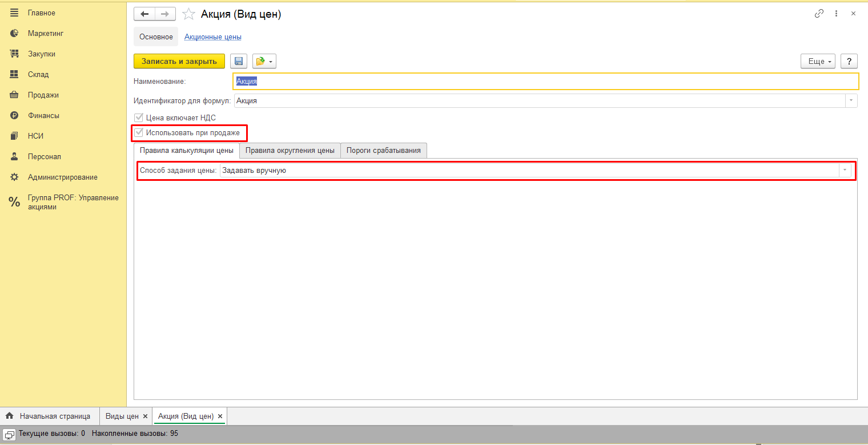This screenshot has width=868, height=445.
Task: Close the 'Виды цен' bottom tab
Action: coord(145,416)
